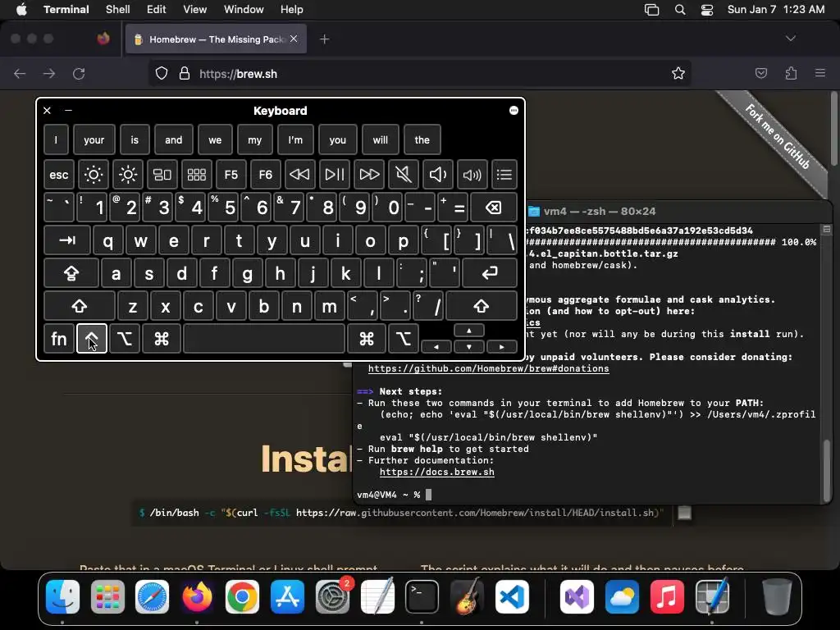The height and width of the screenshot is (630, 840).
Task: Click the return key on virtual keyboard
Action: [490, 273]
